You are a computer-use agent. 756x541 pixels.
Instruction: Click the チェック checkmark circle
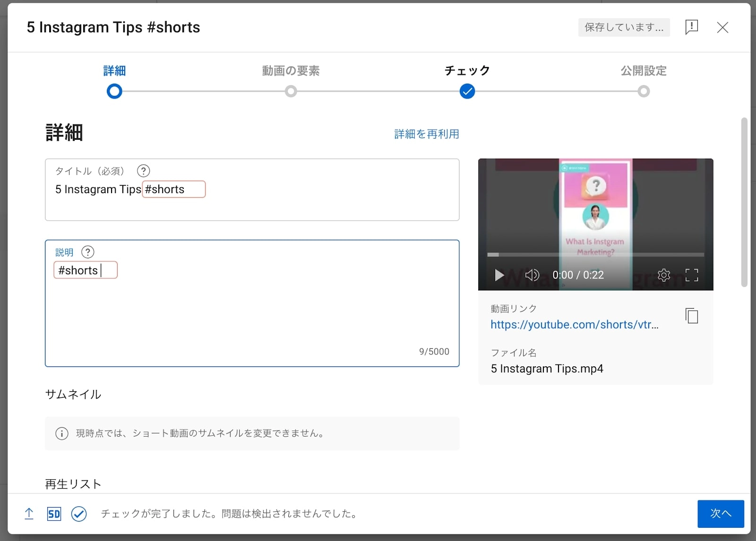tap(467, 91)
